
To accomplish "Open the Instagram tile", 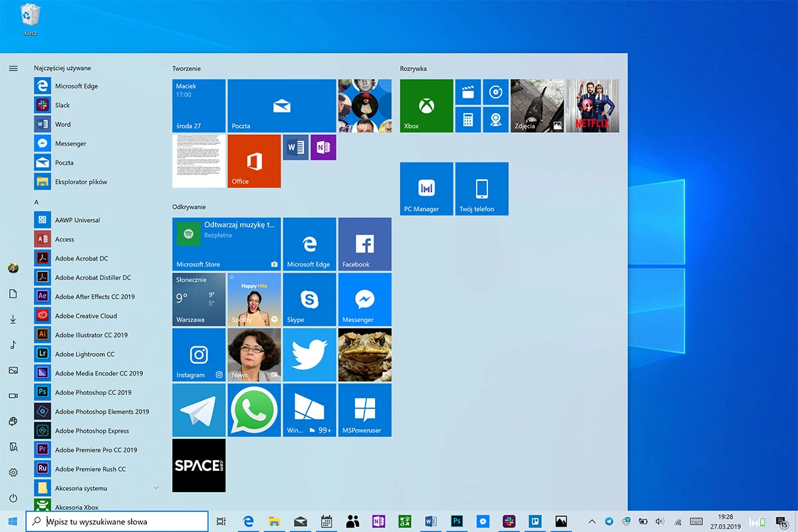I will pyautogui.click(x=199, y=354).
